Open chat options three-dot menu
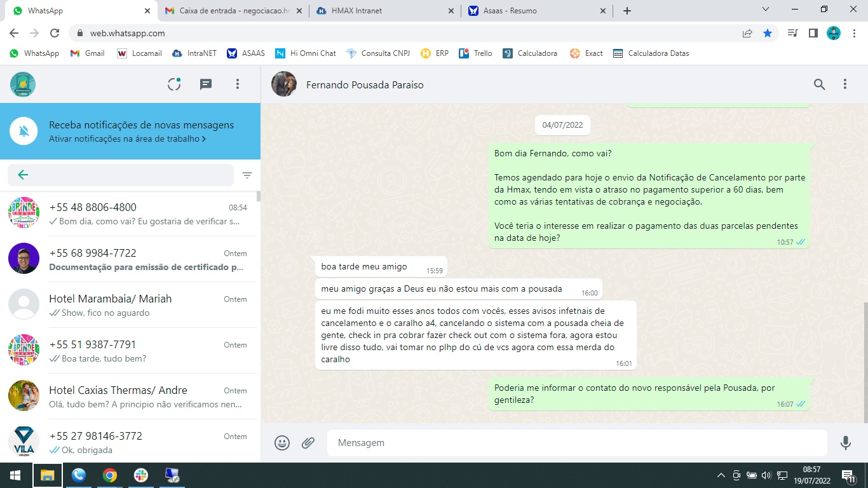Viewport: 868px width, 488px height. [845, 85]
